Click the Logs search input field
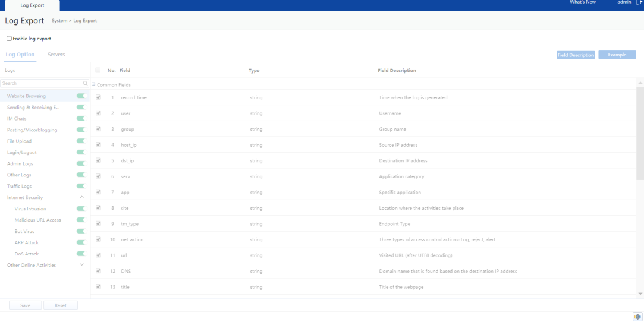 coord(42,84)
